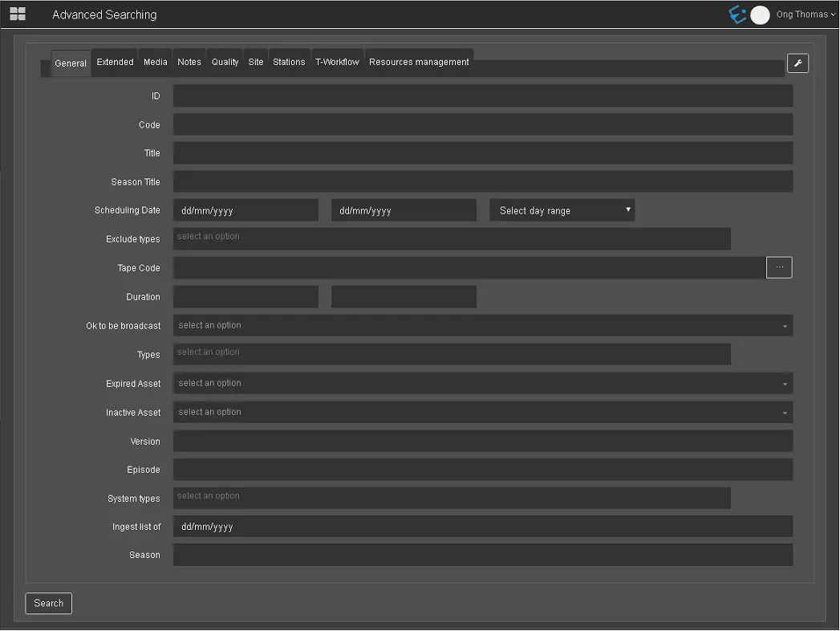The image size is (840, 631).
Task: Click the first Scheduling Date field
Action: click(x=246, y=210)
